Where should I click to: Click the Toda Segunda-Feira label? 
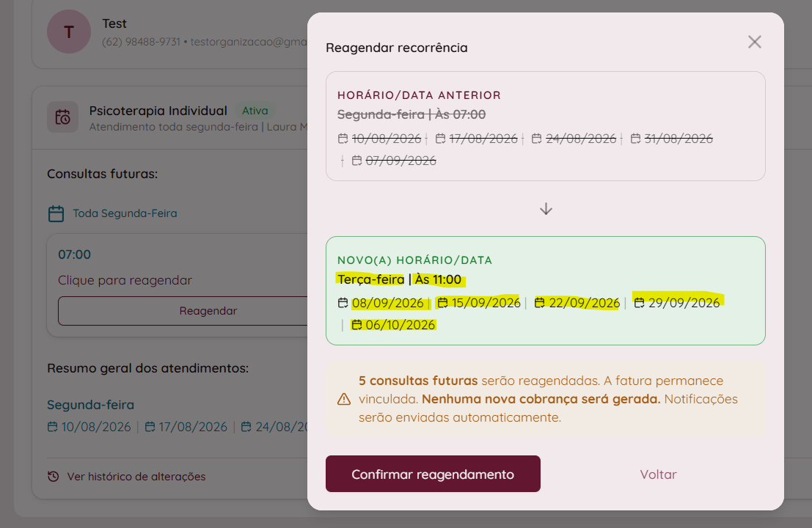point(125,213)
